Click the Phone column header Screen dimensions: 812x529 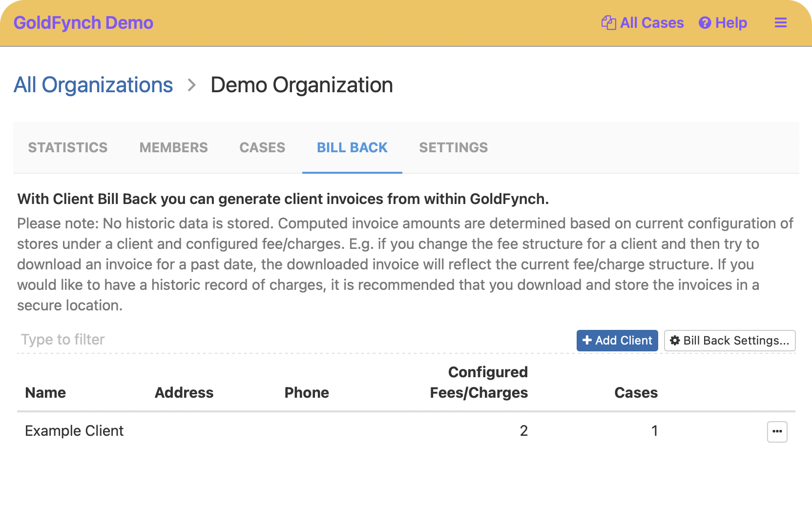point(307,393)
